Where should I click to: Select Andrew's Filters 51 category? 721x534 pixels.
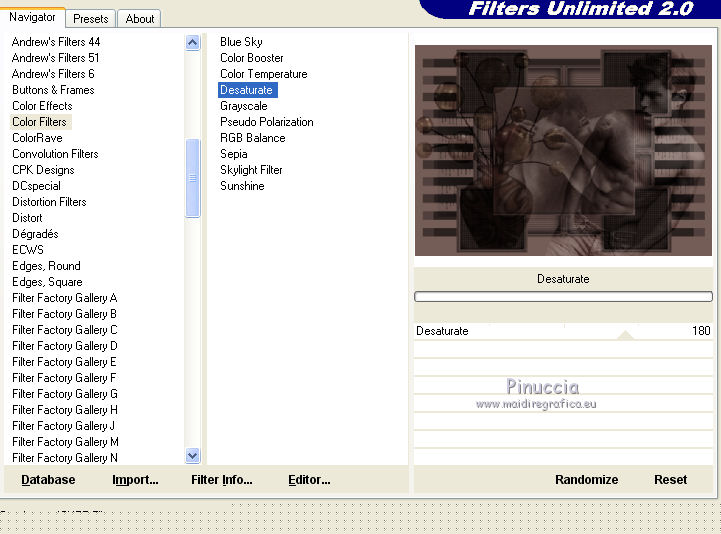point(55,58)
